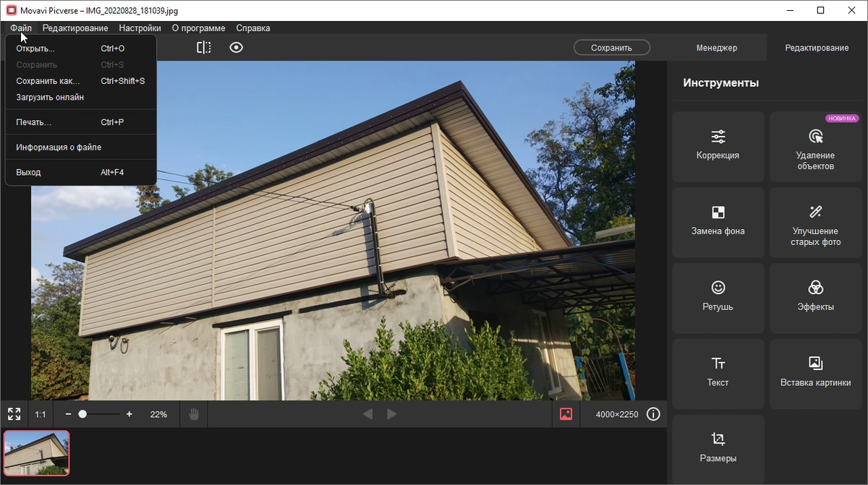Choose Информация о файле menu entry
Image resolution: width=868 pixels, height=485 pixels.
pos(81,147)
